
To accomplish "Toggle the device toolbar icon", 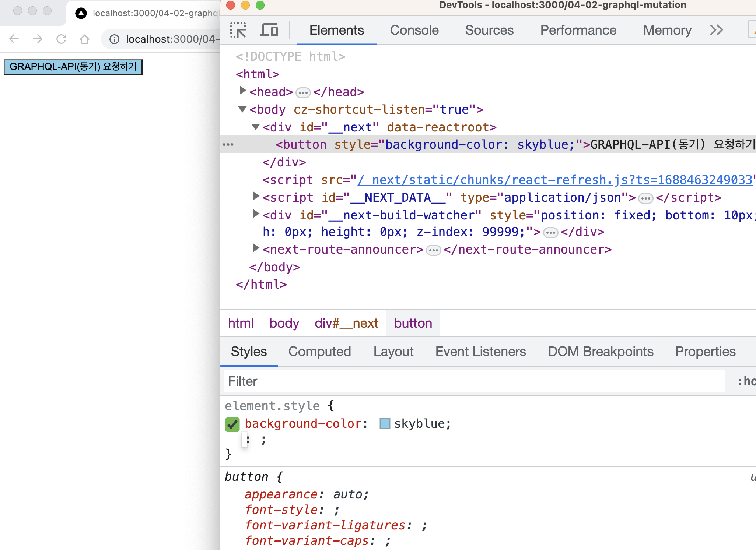I will [269, 30].
